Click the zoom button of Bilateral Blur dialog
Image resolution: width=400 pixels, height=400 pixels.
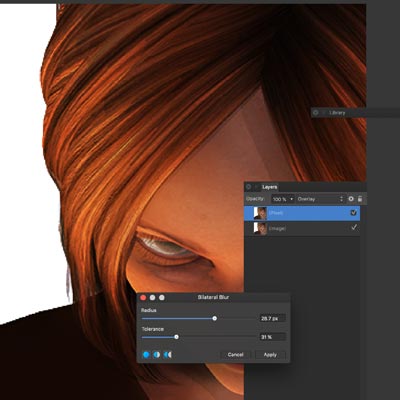pyautogui.click(x=162, y=297)
